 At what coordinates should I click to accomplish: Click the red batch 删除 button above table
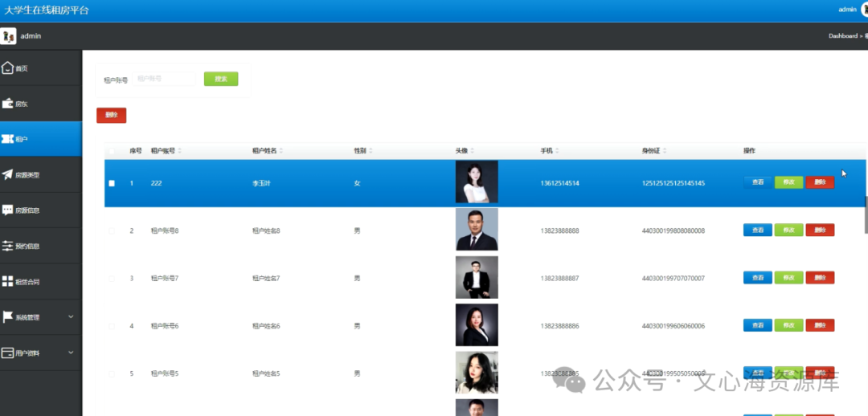tap(111, 115)
